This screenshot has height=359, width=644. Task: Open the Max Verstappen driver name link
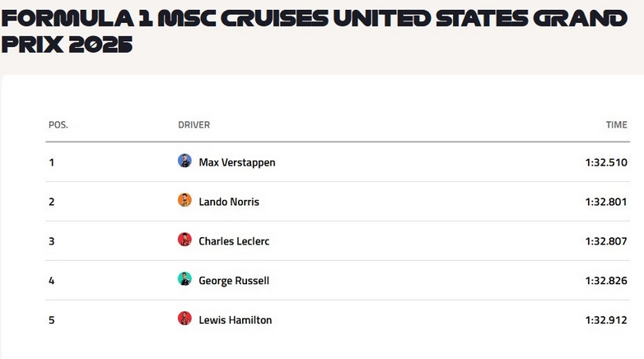point(237,162)
